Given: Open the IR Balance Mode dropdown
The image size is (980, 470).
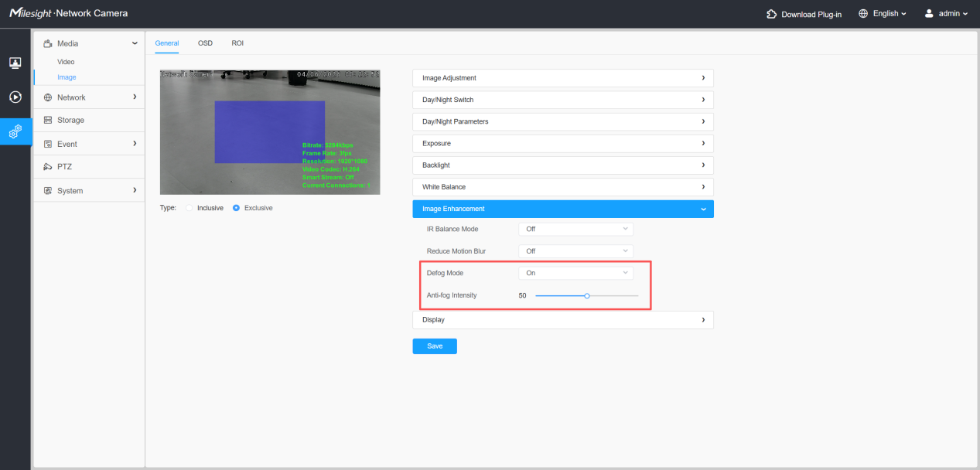Looking at the screenshot, I should point(575,230).
